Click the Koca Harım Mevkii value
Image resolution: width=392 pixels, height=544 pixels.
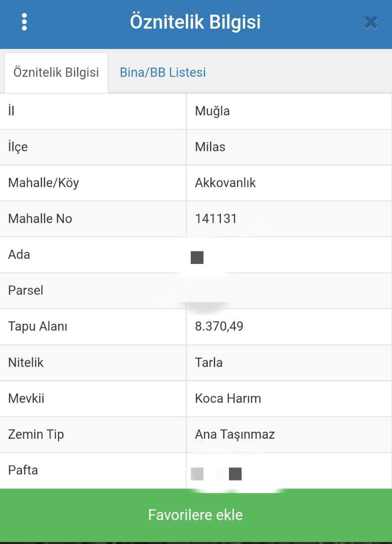tap(228, 398)
